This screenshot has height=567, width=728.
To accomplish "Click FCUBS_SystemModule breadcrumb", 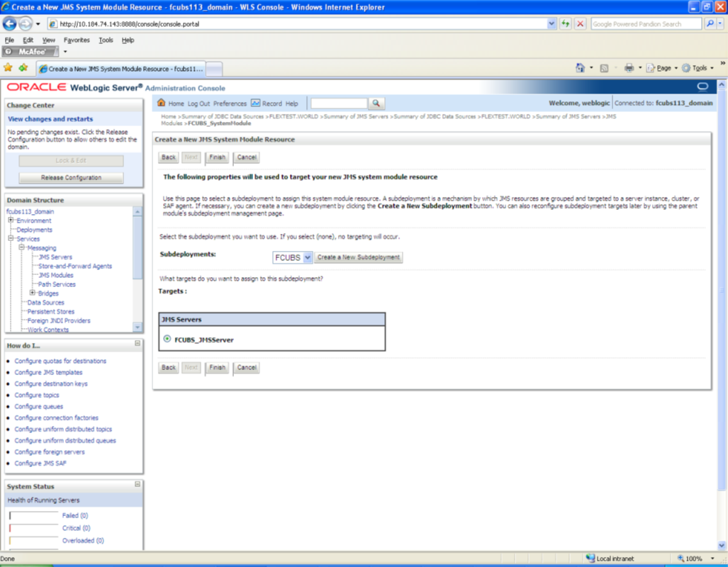I will click(219, 123).
